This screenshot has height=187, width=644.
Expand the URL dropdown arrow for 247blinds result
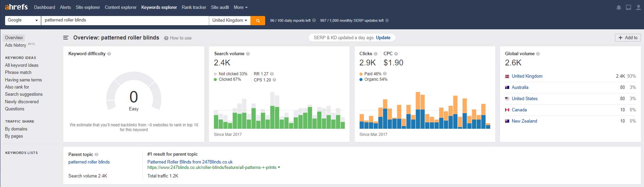tap(279, 167)
